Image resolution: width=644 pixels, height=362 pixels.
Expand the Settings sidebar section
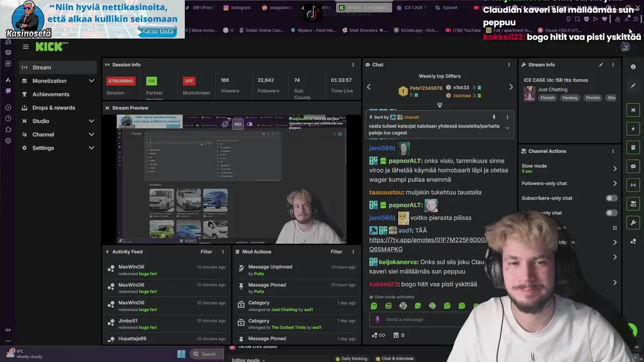coord(91,148)
